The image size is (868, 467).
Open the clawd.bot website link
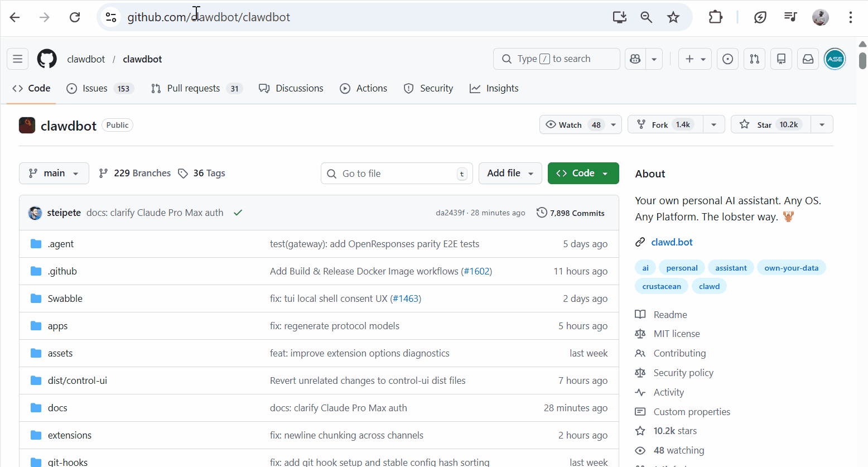(672, 242)
